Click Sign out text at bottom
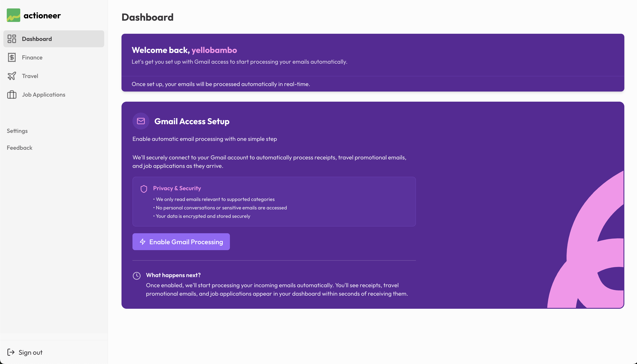Viewport: 637px width, 364px height. pyautogui.click(x=31, y=352)
